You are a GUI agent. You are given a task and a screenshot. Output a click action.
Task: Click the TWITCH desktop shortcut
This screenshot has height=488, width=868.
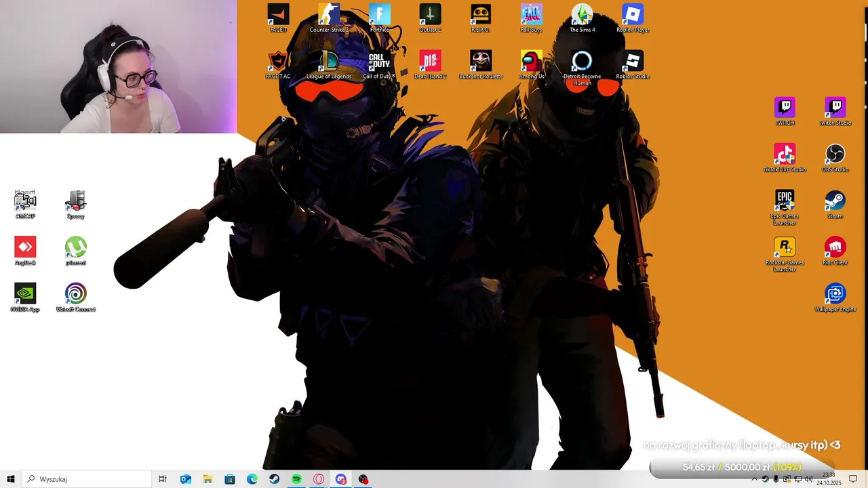785,112
